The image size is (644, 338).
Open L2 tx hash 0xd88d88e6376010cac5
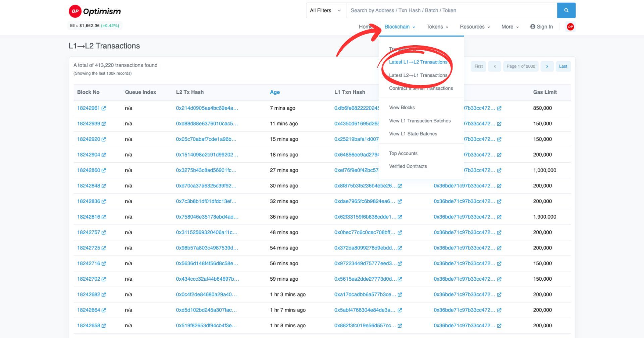pyautogui.click(x=207, y=123)
